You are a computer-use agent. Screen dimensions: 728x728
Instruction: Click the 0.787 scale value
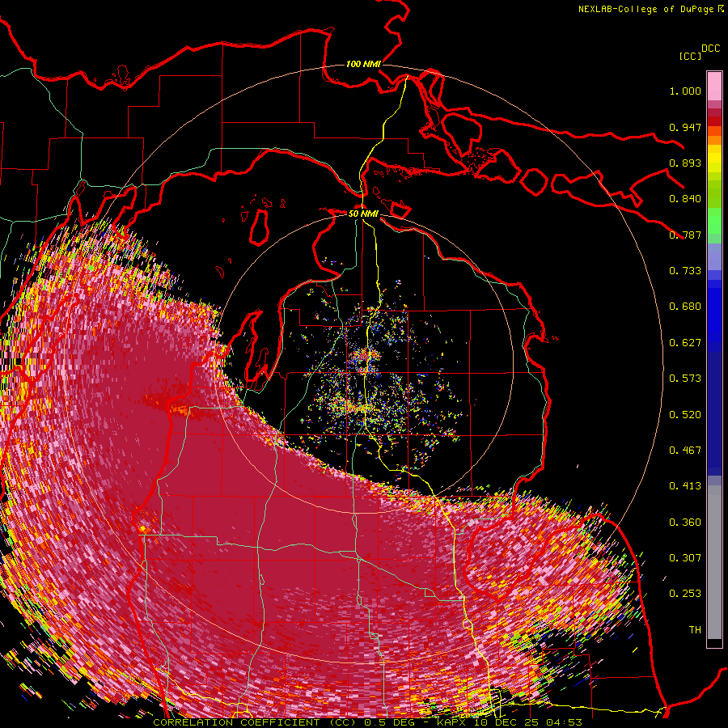[x=685, y=235]
